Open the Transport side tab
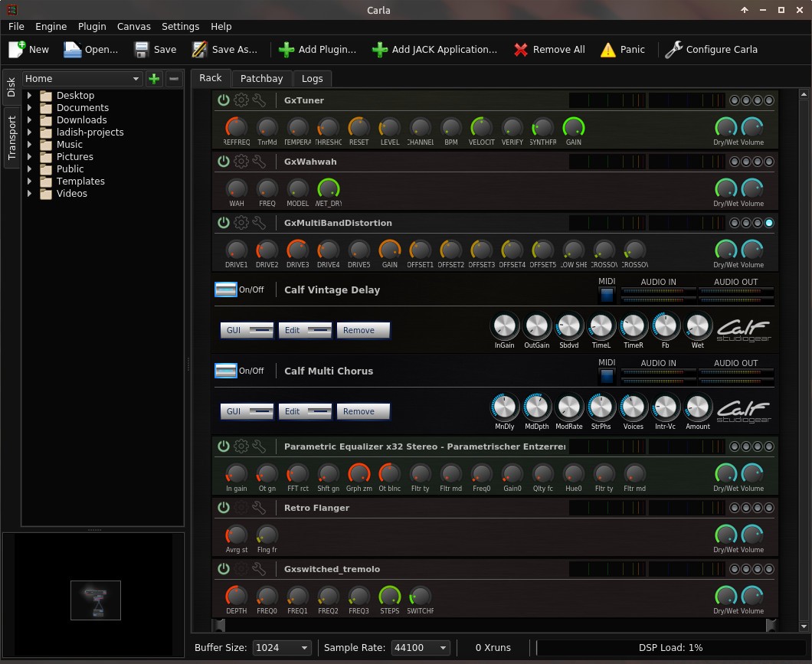 [11, 138]
